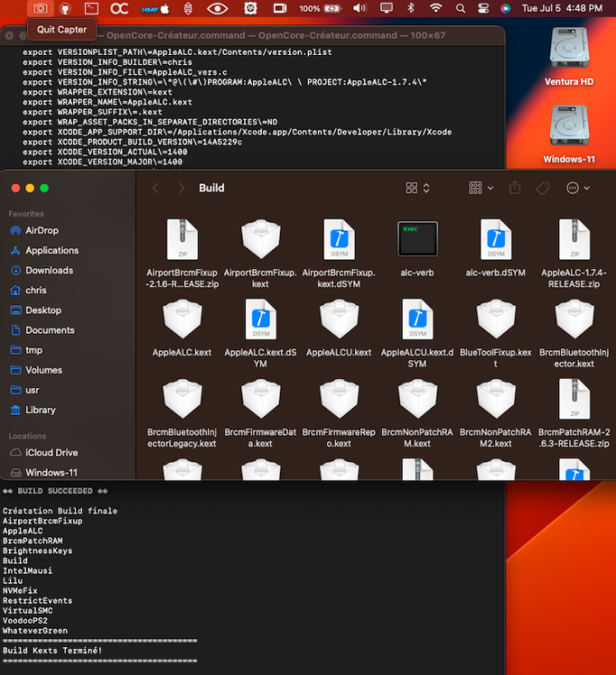The image size is (616, 675).
Task: Click the Finder Share toolbar button
Action: click(515, 188)
